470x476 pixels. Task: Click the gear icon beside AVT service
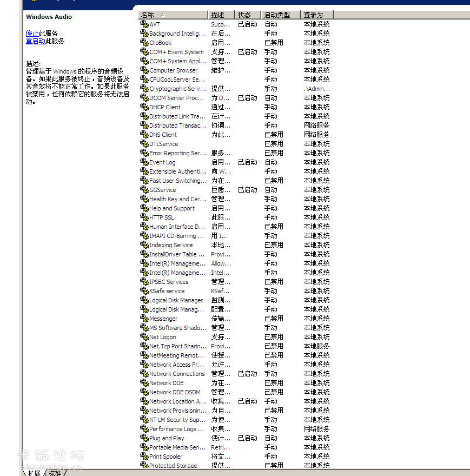tap(144, 24)
